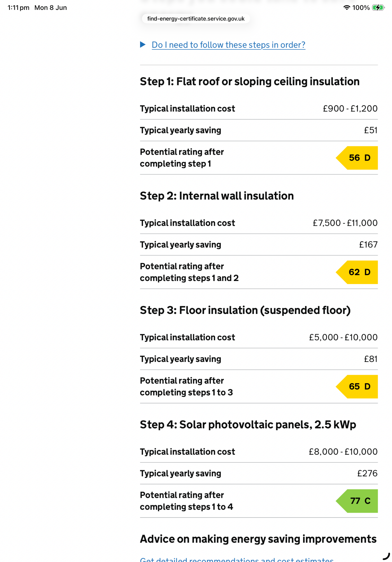The height and width of the screenshot is (562, 392).
Task: Tap the find-energy-certificate.service.gov.uk address pill
Action: point(196,19)
